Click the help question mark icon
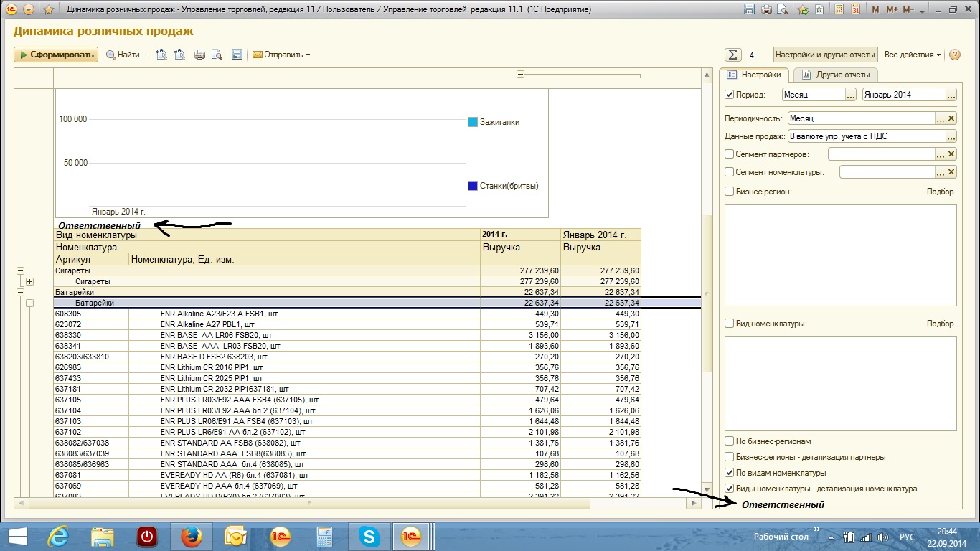980x551 pixels. coord(954,55)
